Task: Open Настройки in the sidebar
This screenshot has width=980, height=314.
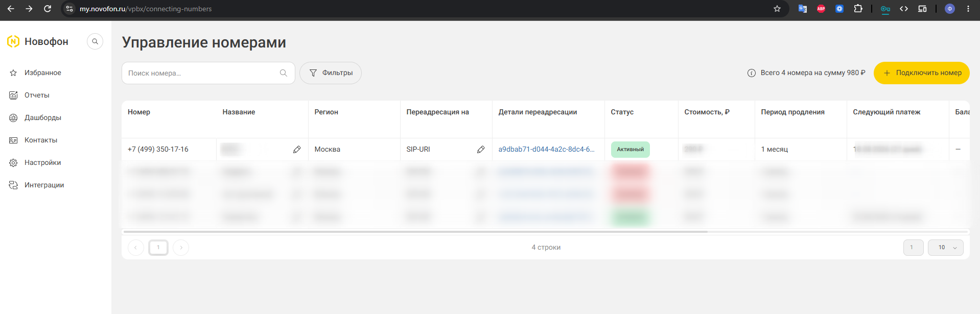Action: click(x=43, y=163)
